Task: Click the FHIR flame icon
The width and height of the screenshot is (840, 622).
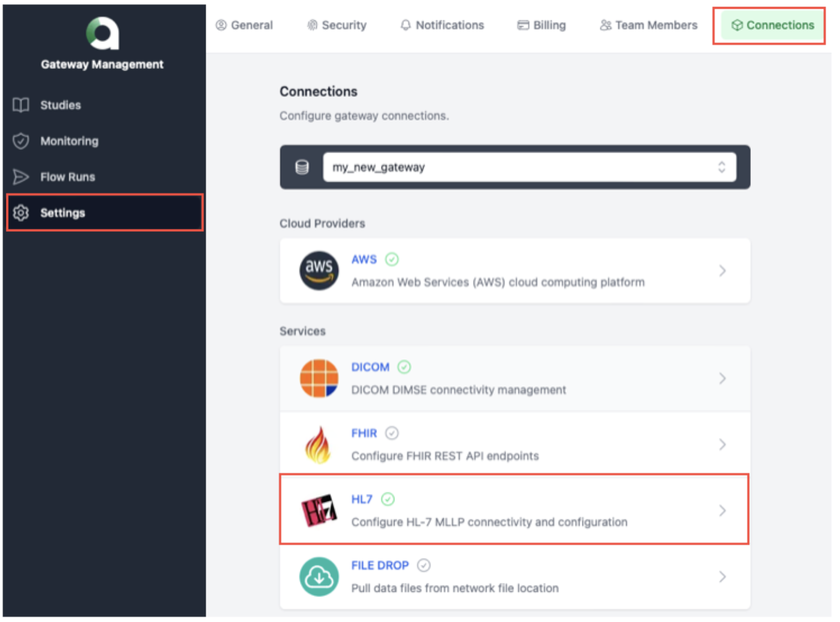Action: point(318,444)
